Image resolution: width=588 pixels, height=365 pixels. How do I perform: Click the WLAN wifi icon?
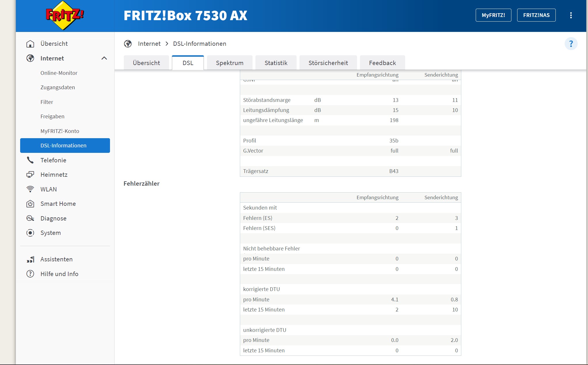[x=30, y=189]
